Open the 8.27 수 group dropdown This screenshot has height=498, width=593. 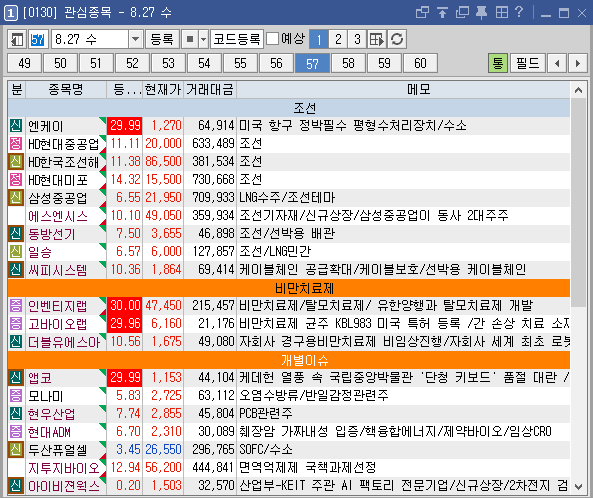pos(135,39)
